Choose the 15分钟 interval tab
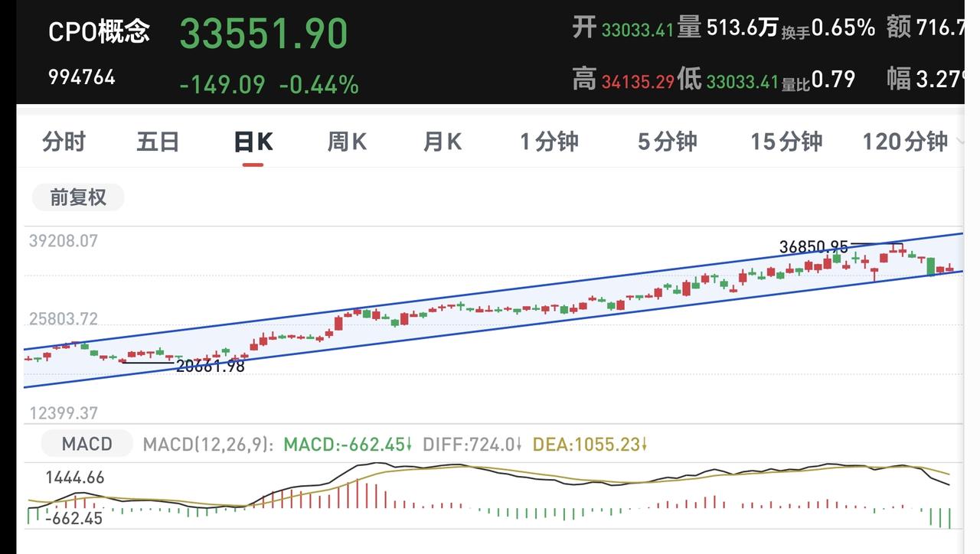The height and width of the screenshot is (554, 980). pyautogui.click(x=786, y=142)
